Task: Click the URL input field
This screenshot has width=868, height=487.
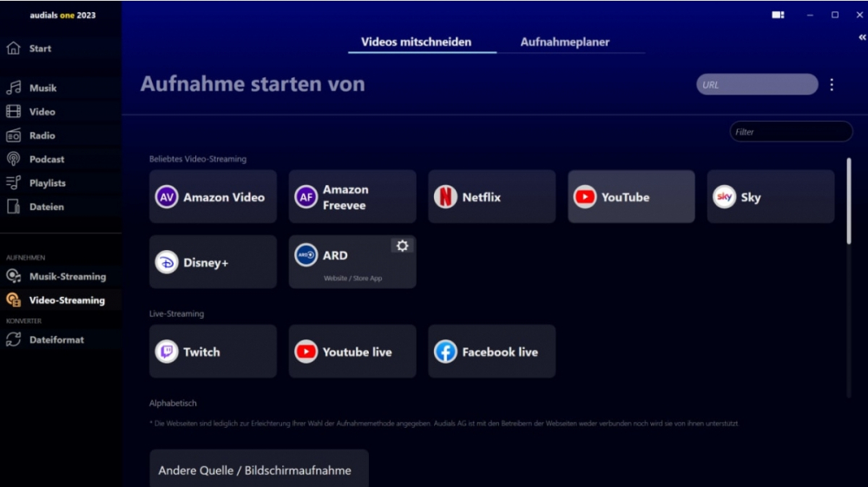Action: 757,85
